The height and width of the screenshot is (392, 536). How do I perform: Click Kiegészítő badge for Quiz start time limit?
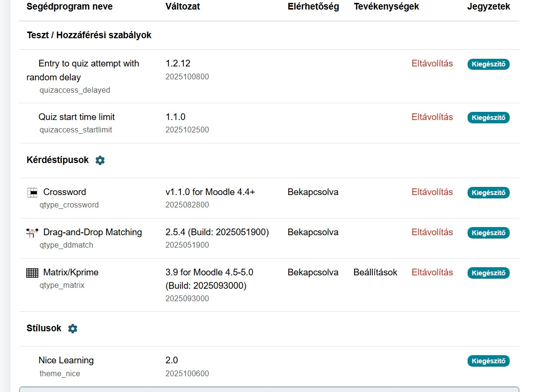click(488, 118)
